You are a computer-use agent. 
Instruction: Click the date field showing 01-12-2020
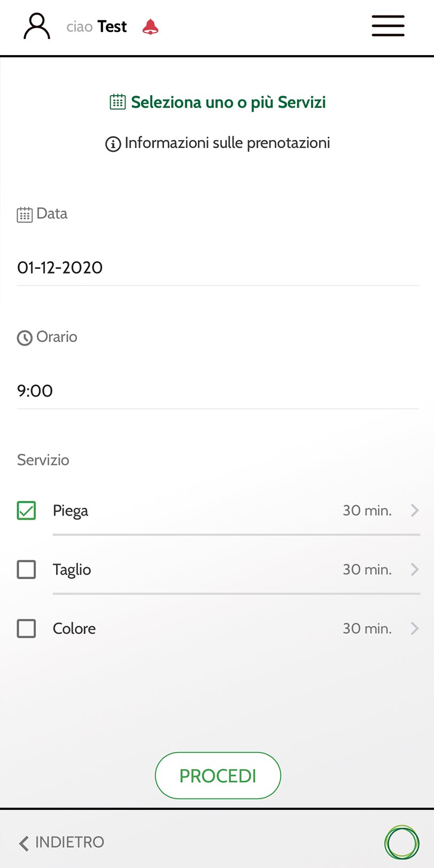click(218, 267)
